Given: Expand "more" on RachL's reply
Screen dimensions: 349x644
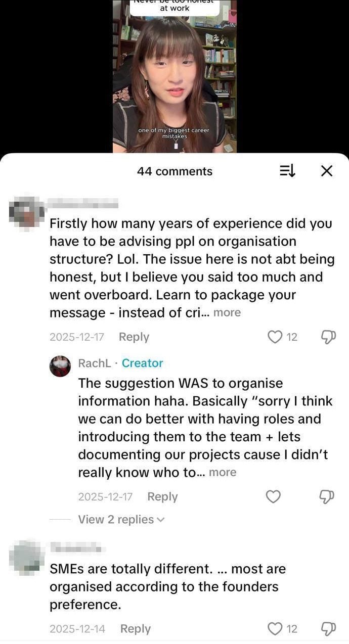Looking at the screenshot, I should 223,472.
